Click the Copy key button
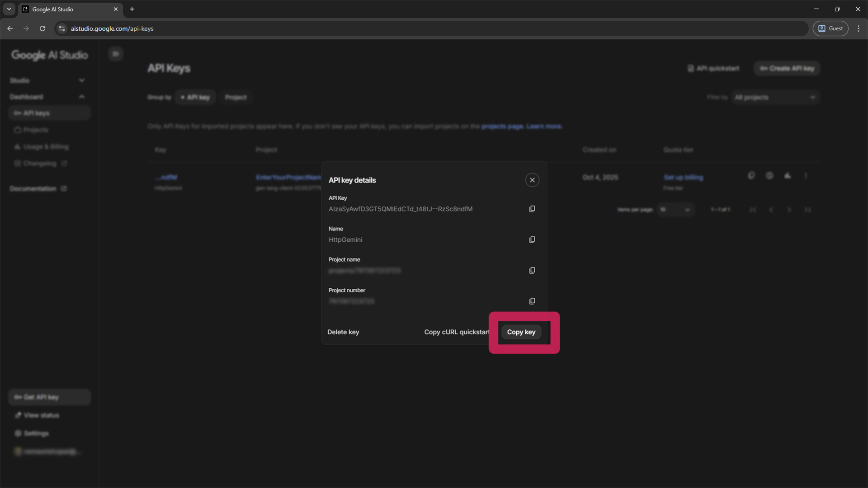Screen dimensions: 868x488 [521, 332]
